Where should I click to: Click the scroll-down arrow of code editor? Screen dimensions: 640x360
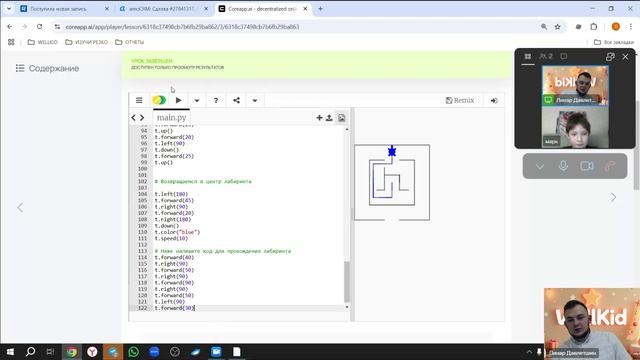[x=347, y=307]
